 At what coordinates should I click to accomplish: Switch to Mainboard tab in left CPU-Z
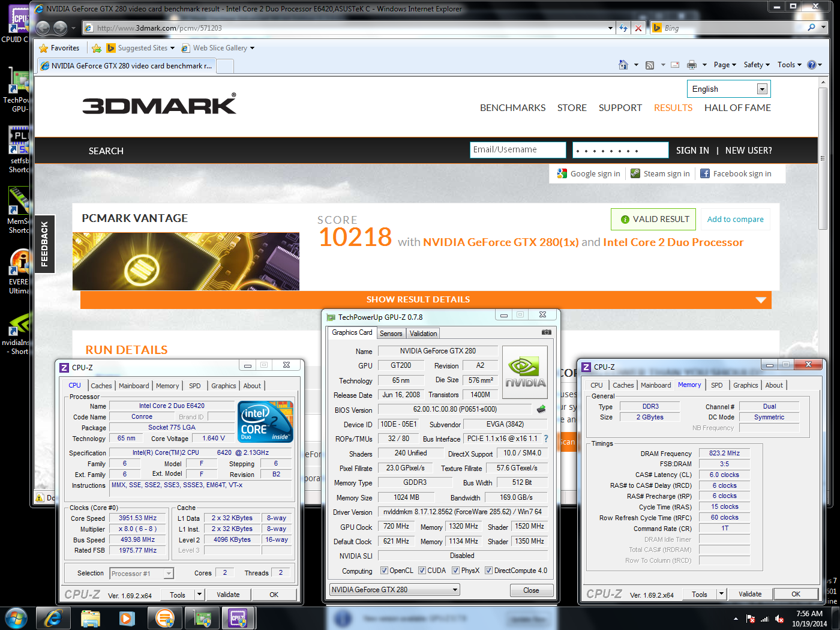click(x=134, y=386)
